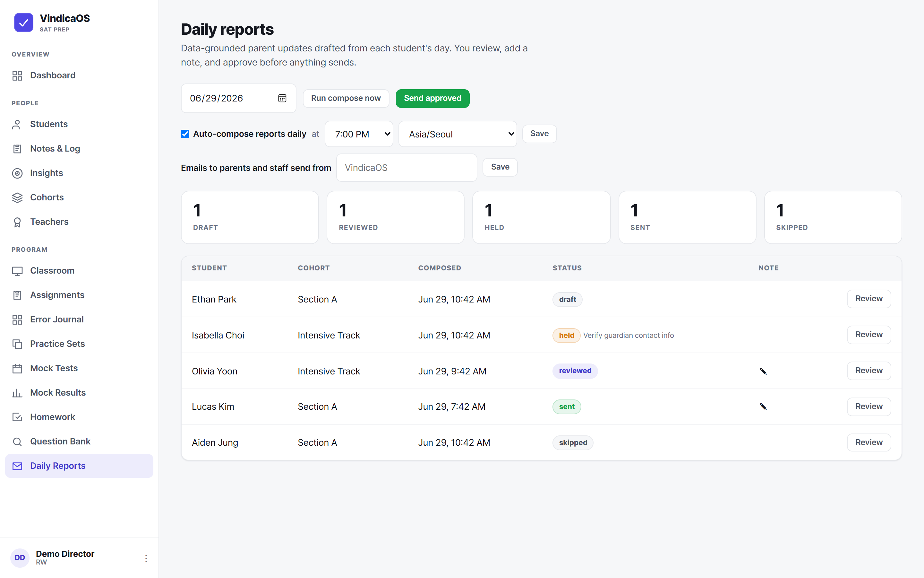Review Isabella Choi's held report

pos(869,335)
